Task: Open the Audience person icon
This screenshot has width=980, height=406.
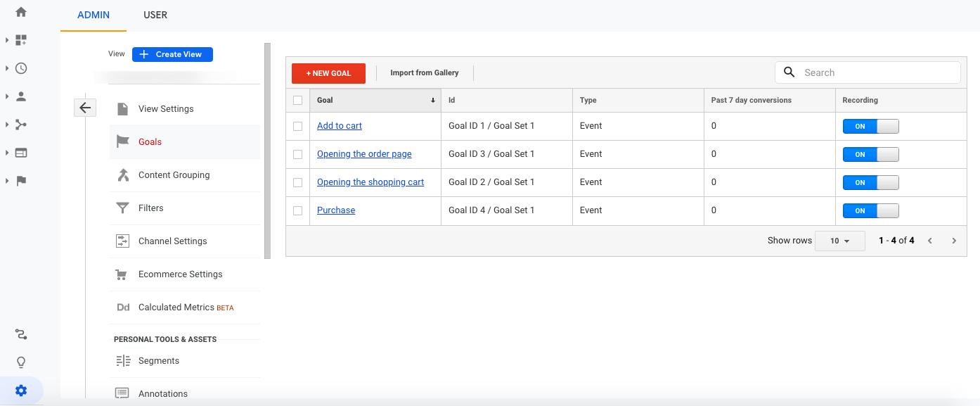Action: (21, 96)
